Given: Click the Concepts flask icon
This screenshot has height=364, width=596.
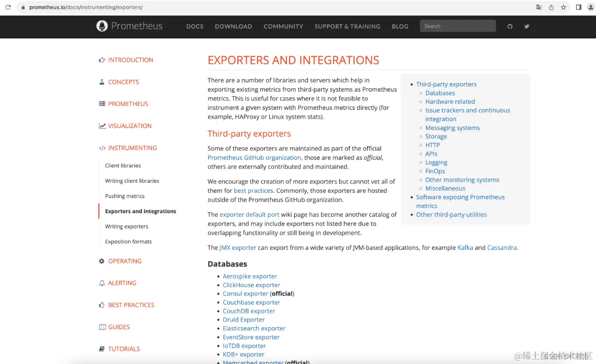Looking at the screenshot, I should [102, 82].
